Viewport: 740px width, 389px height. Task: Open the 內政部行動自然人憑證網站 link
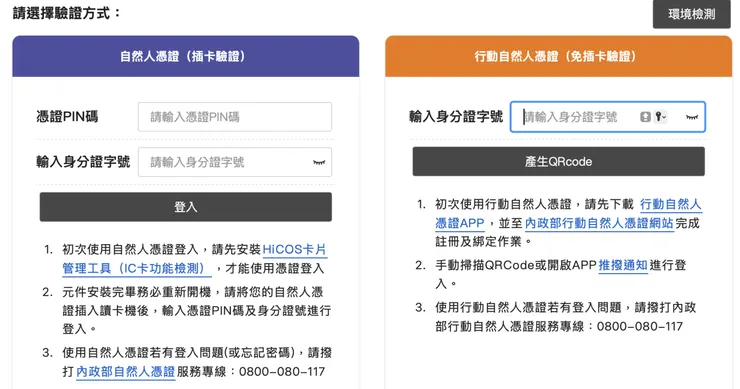coord(599,223)
